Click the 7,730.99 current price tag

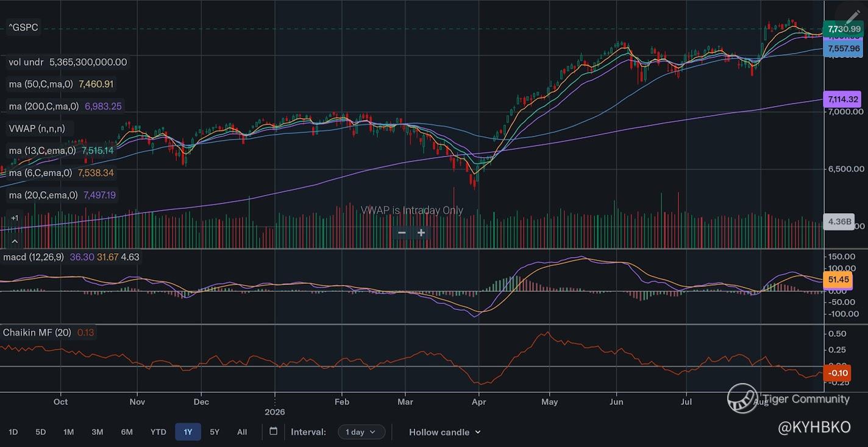[844, 29]
